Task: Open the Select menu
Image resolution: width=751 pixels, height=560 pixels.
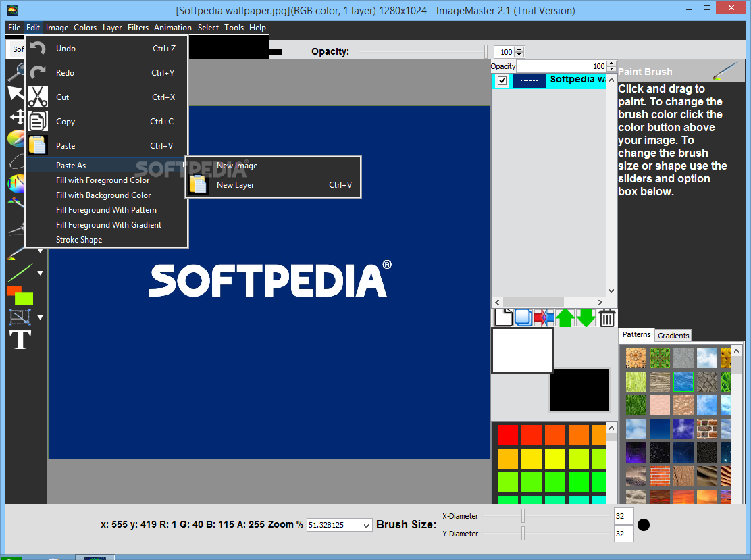Action: pos(208,28)
